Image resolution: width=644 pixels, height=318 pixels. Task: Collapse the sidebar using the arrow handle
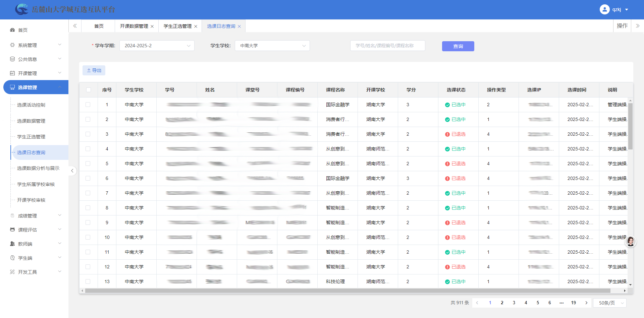point(72,171)
